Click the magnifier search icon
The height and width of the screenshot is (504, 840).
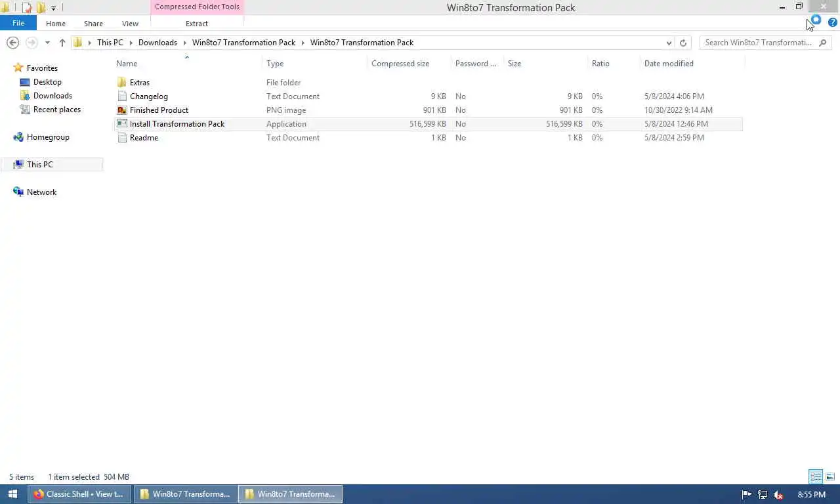point(823,43)
